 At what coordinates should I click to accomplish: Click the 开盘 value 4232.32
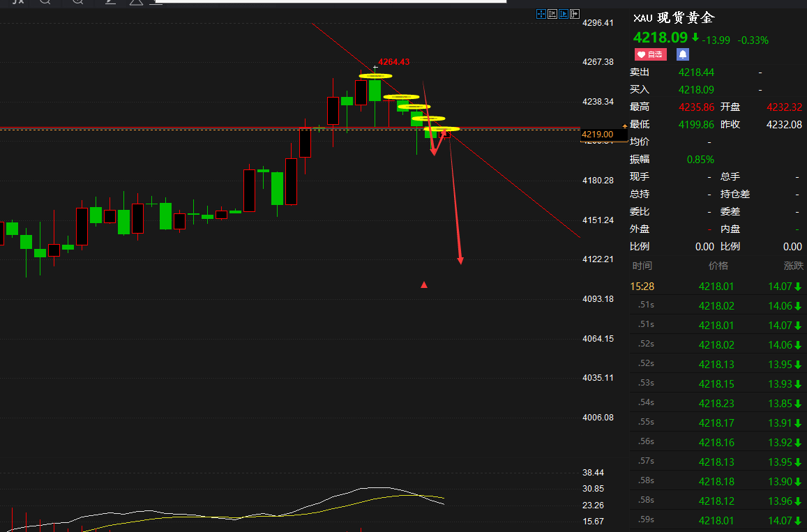pyautogui.click(x=785, y=107)
